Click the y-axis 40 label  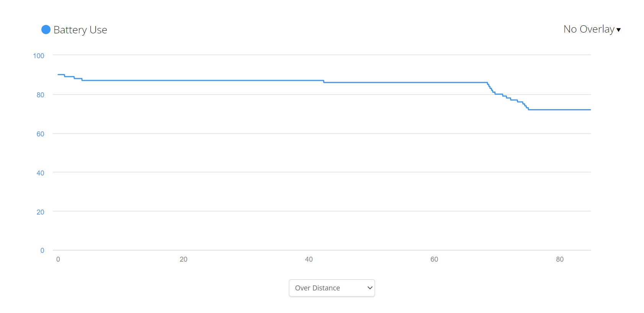click(40, 173)
